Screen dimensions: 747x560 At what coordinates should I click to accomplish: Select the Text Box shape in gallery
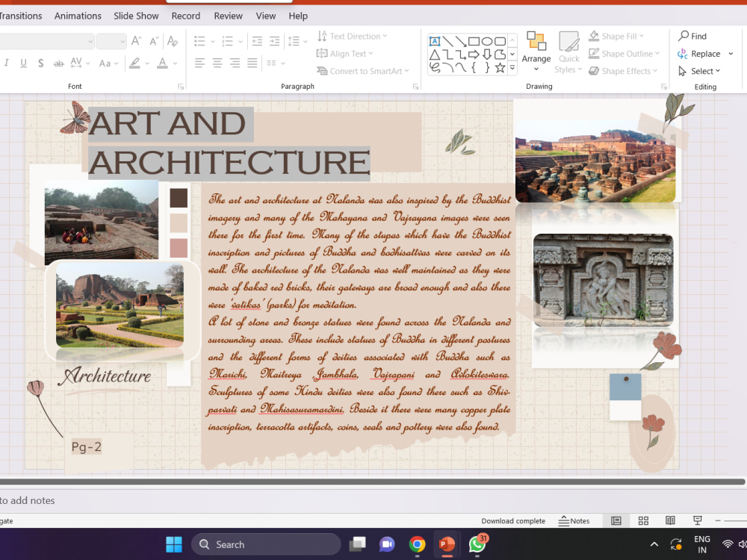point(435,41)
